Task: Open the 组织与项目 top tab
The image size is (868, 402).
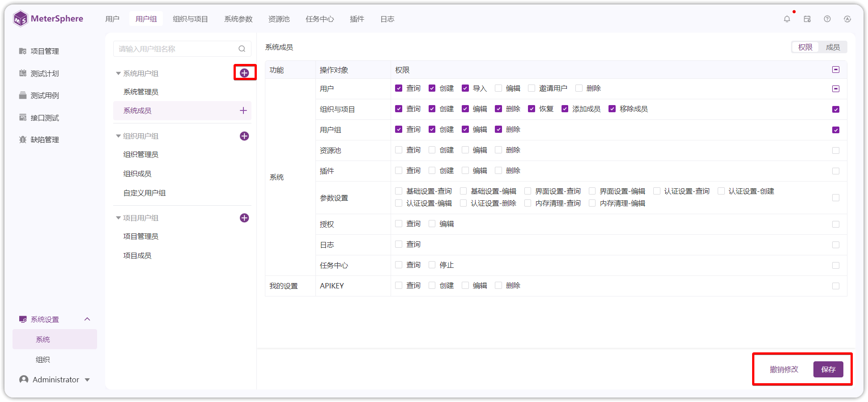Action: [191, 19]
